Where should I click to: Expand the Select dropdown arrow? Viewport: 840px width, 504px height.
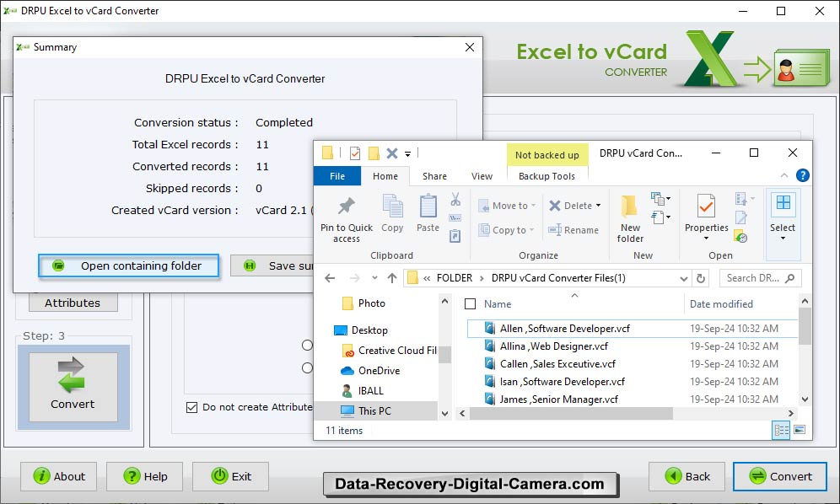[x=783, y=239]
